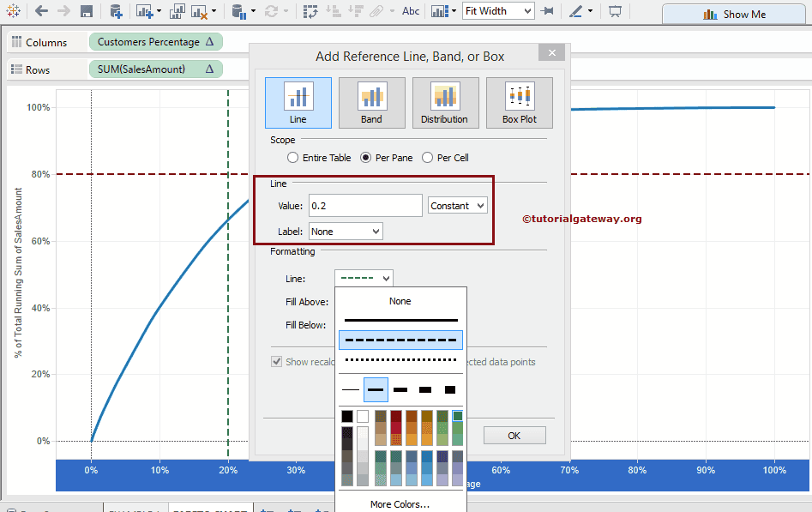Click the Presentation Mode icon
812x512 pixels.
(x=614, y=12)
